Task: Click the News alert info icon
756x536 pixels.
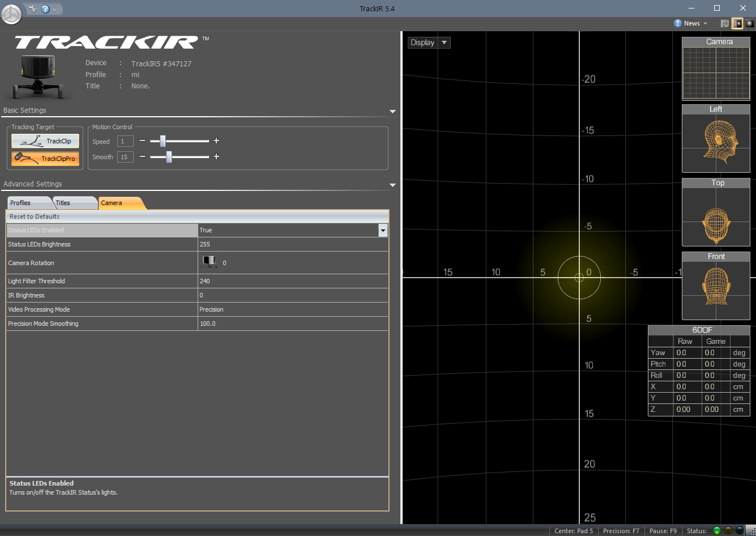Action: pos(677,23)
